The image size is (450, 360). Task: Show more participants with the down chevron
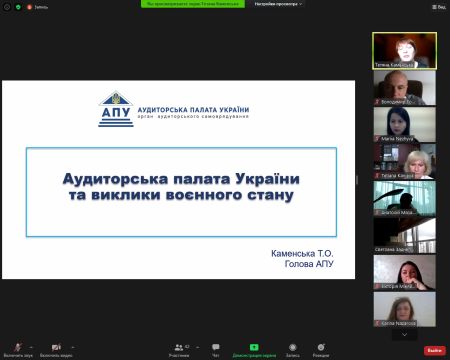click(404, 334)
